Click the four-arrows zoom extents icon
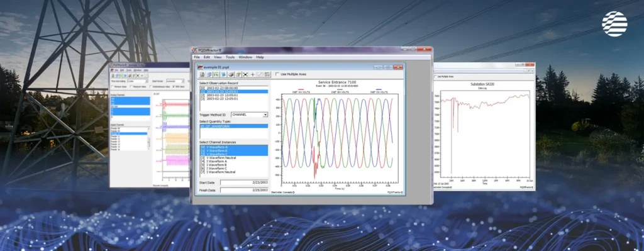The height and width of the screenshot is (251, 644). click(246, 74)
